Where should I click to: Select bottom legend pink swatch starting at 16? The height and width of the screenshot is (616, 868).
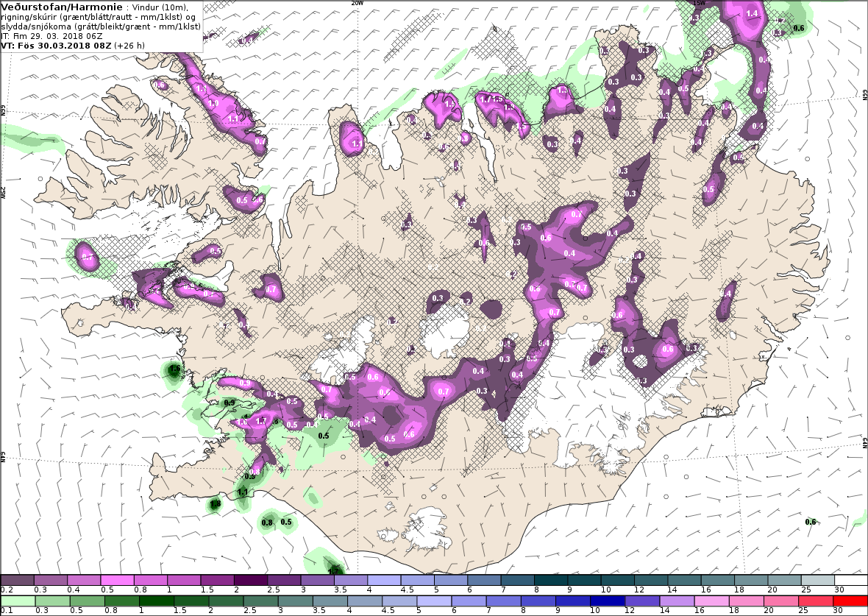pyautogui.click(x=711, y=601)
